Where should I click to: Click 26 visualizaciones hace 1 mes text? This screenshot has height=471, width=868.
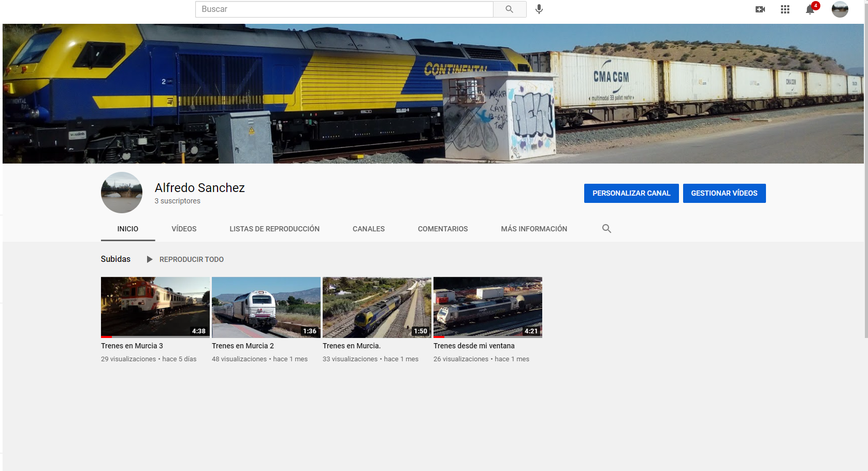click(x=481, y=359)
